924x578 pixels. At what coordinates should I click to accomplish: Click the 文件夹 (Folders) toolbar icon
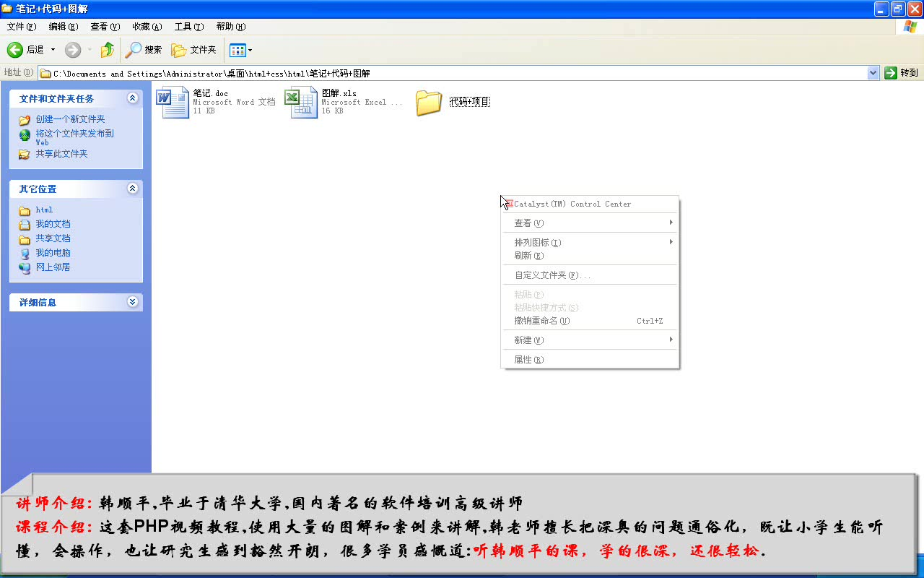pos(190,49)
